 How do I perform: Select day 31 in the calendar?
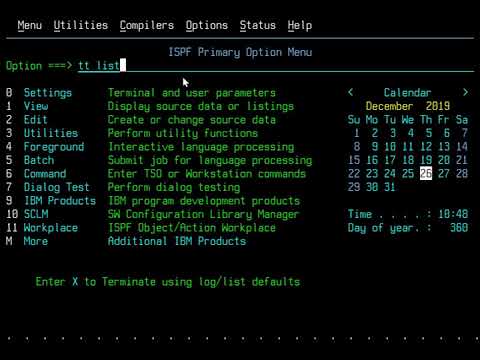[390, 187]
